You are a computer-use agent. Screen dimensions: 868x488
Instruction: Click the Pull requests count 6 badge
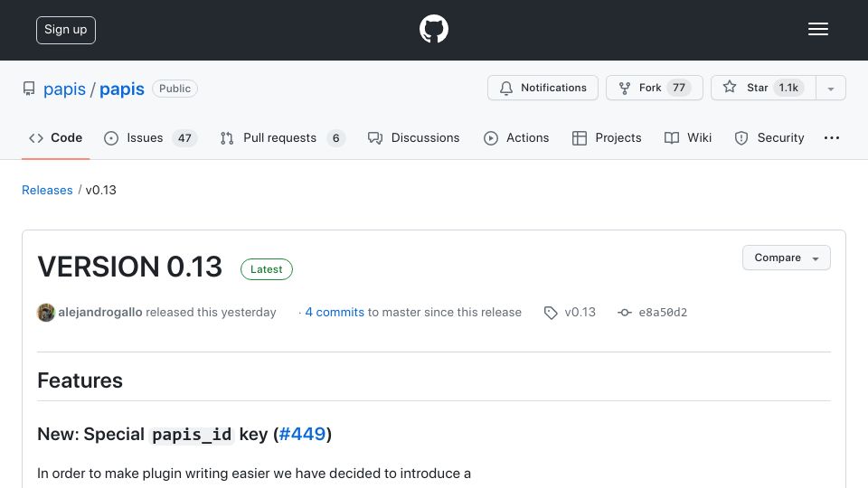tap(336, 137)
